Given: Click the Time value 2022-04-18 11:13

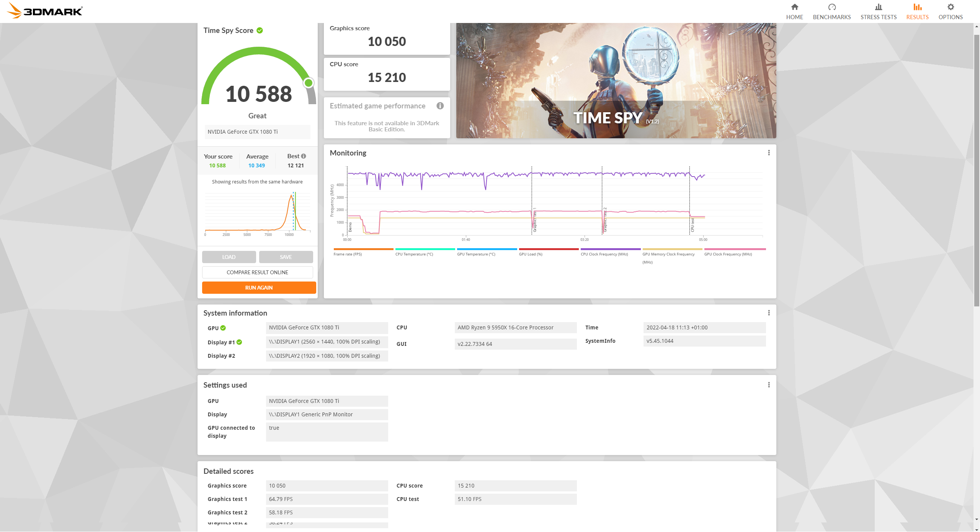Looking at the screenshot, I should [x=704, y=327].
